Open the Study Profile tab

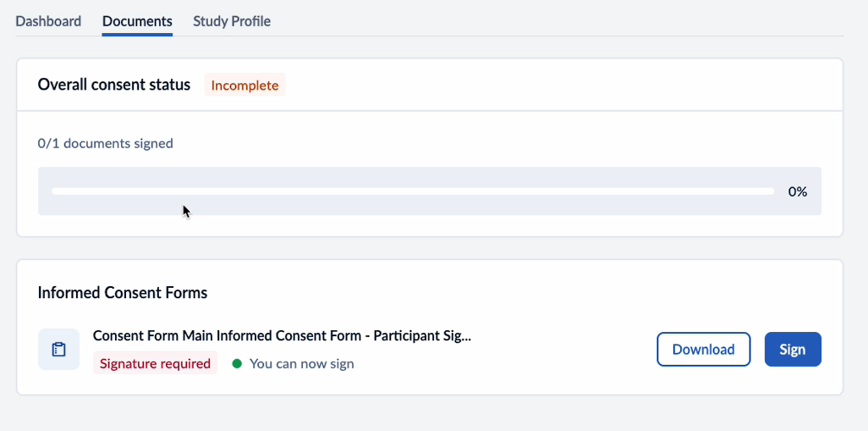(232, 21)
